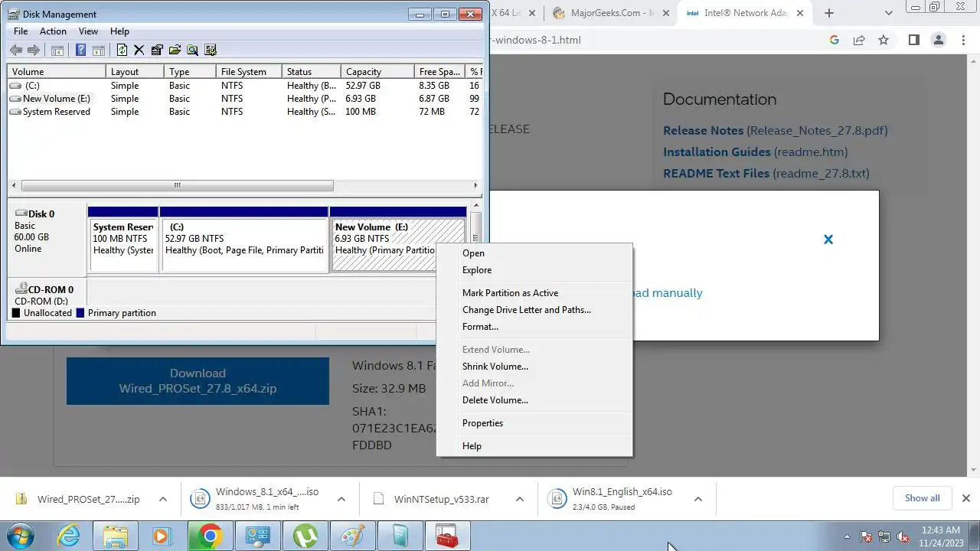The width and height of the screenshot is (980, 551).
Task: Toggle Chrome's side panel icon
Action: [913, 40]
